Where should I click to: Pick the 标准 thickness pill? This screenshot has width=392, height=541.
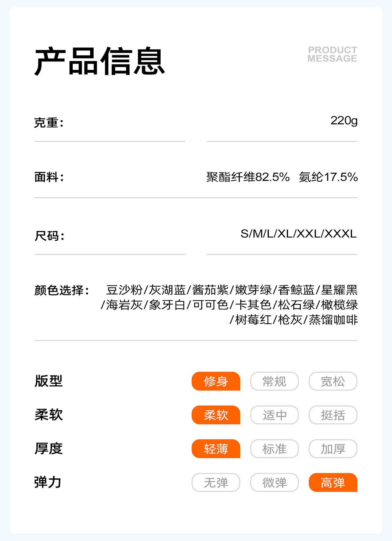[x=274, y=449]
